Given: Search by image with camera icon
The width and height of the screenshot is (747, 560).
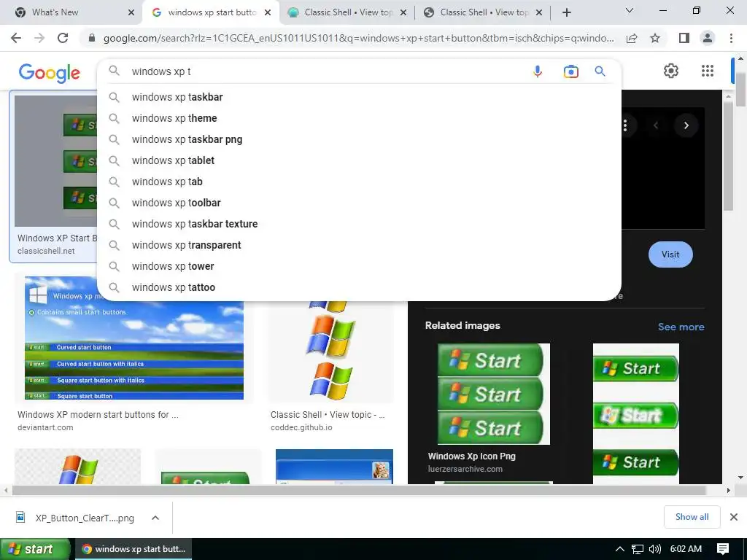Looking at the screenshot, I should pyautogui.click(x=570, y=71).
